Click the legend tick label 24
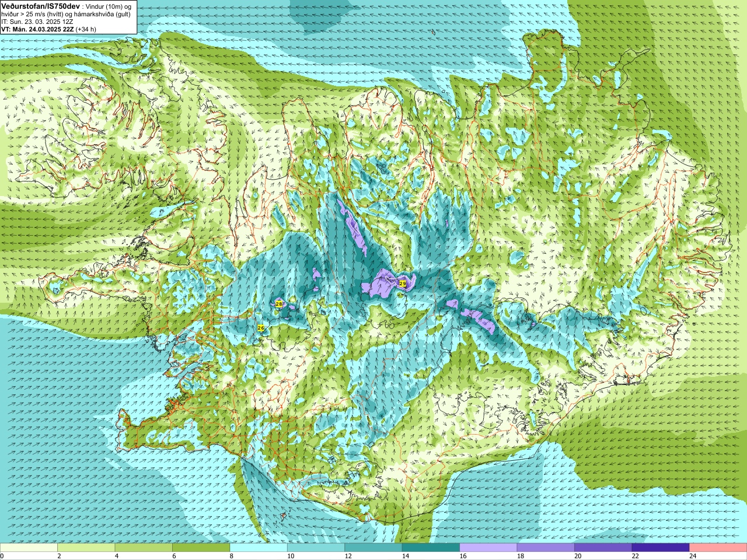Screen dimensions: 747x560 (x=693, y=556)
